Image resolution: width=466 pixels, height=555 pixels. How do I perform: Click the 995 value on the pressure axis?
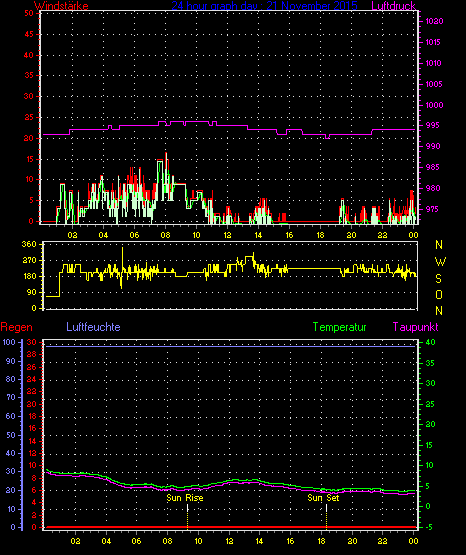click(432, 125)
